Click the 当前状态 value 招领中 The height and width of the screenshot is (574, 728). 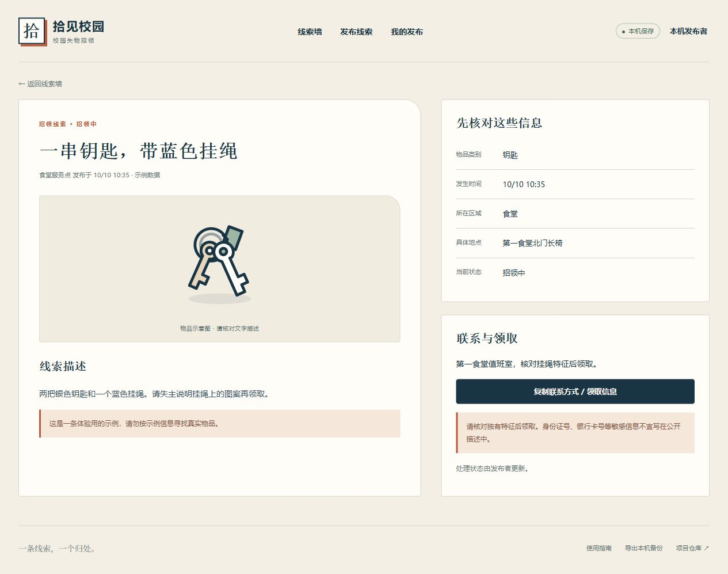pyautogui.click(x=514, y=272)
